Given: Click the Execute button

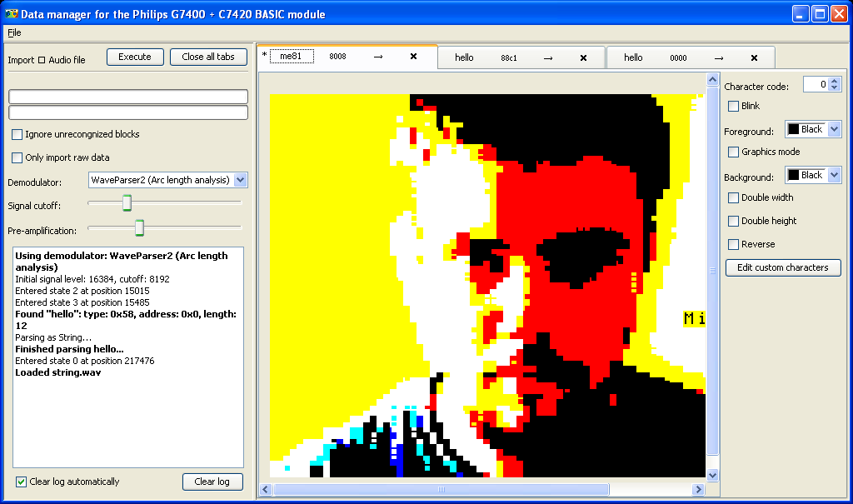Looking at the screenshot, I should [x=135, y=57].
